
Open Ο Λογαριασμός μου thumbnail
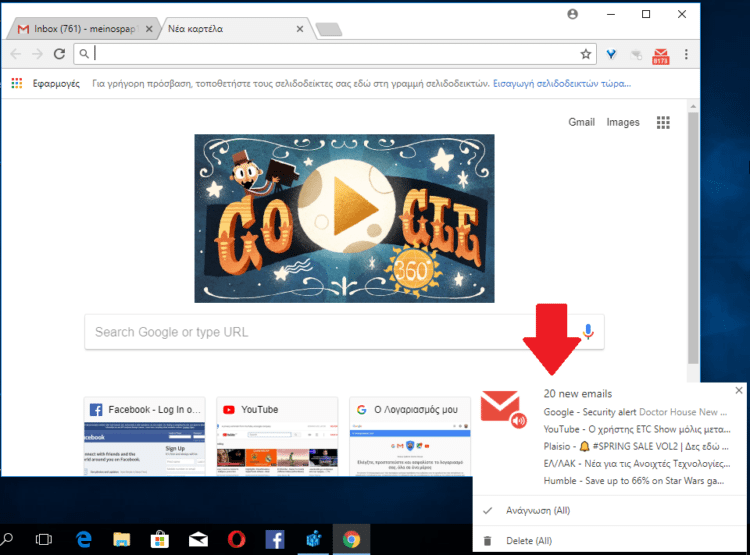point(410,436)
